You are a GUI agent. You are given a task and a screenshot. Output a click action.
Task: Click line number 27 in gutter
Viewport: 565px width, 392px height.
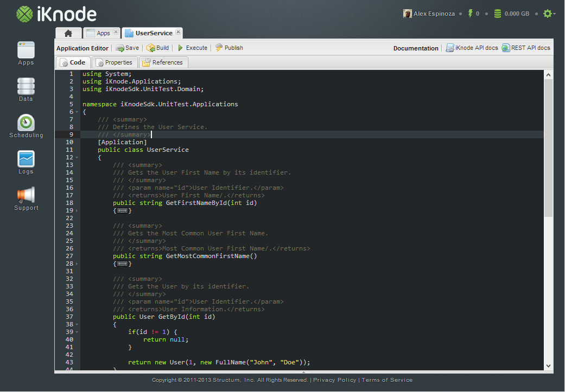[x=69, y=256]
